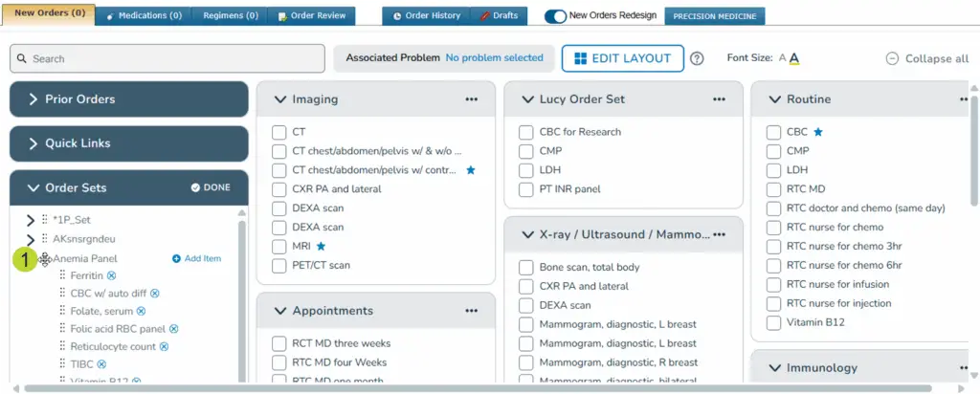
Task: Switch to the Order History tab
Action: click(x=425, y=16)
